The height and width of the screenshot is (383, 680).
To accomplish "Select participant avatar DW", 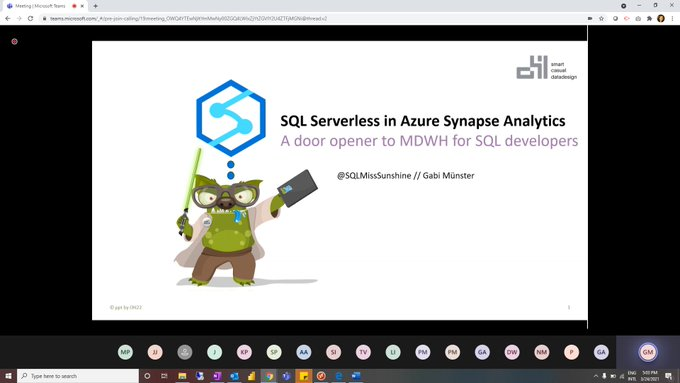I will (x=512, y=352).
